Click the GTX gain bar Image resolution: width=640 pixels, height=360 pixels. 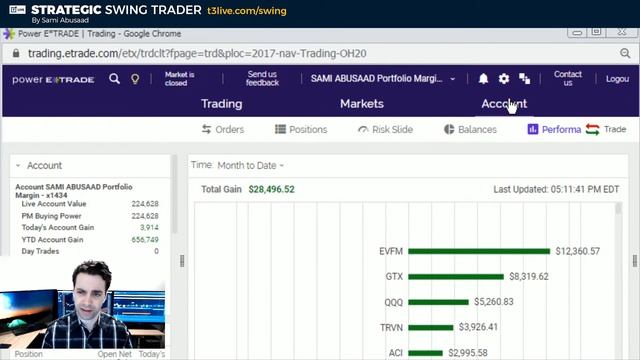456,276
